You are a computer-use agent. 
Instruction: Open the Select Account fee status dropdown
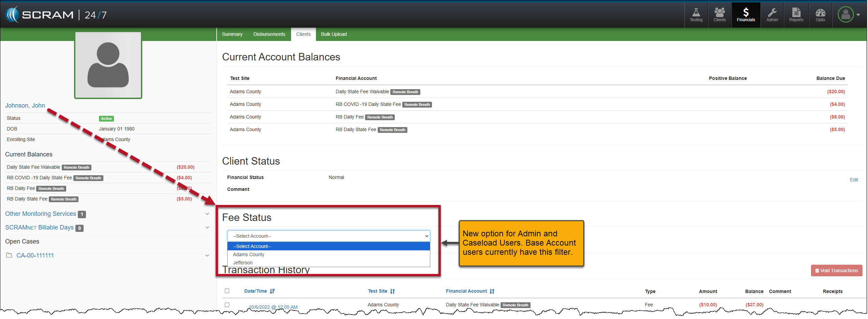point(328,236)
